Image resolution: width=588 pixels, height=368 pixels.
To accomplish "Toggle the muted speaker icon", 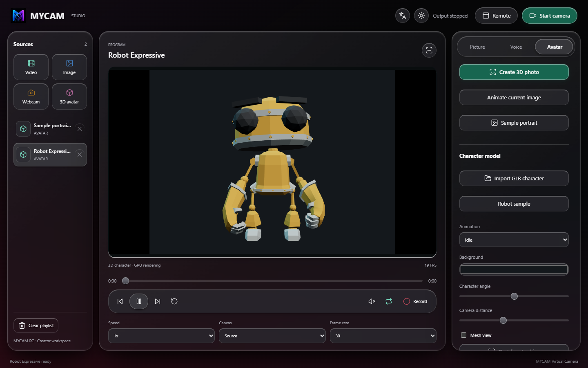I will pos(372,301).
